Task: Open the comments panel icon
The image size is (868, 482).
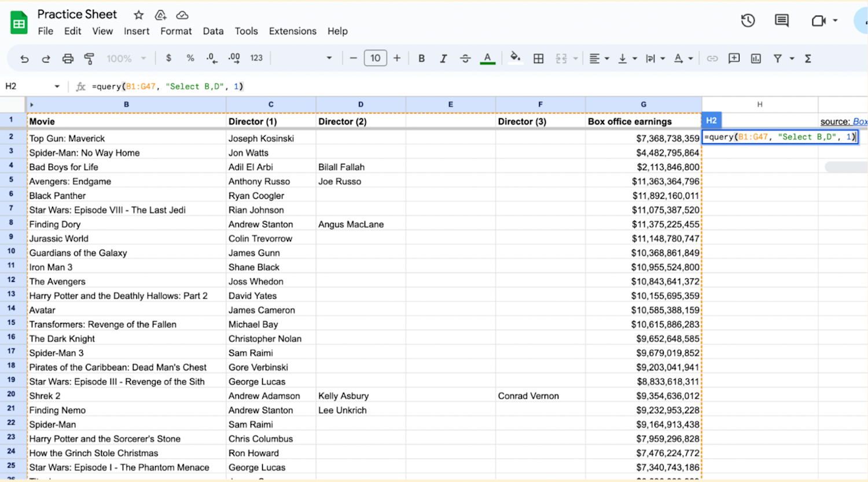Action: coord(782,21)
